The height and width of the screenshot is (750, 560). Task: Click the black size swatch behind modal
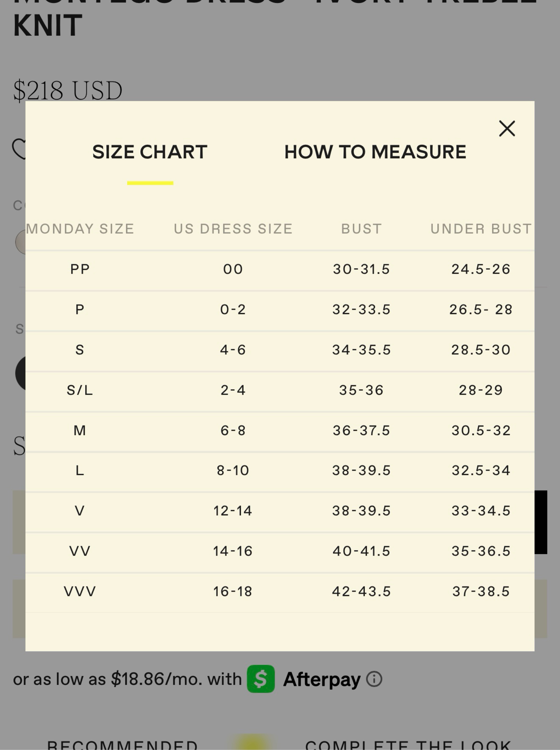click(x=20, y=373)
